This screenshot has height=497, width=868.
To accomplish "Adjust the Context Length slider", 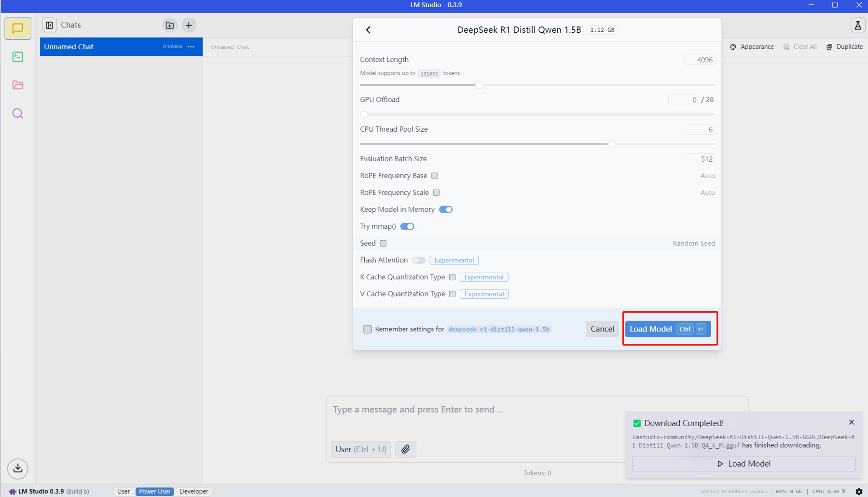I will pos(479,85).
